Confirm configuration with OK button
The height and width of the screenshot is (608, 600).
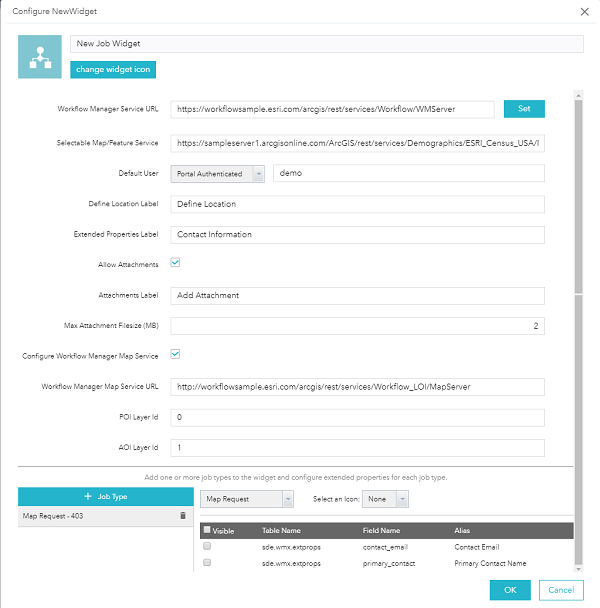click(510, 590)
